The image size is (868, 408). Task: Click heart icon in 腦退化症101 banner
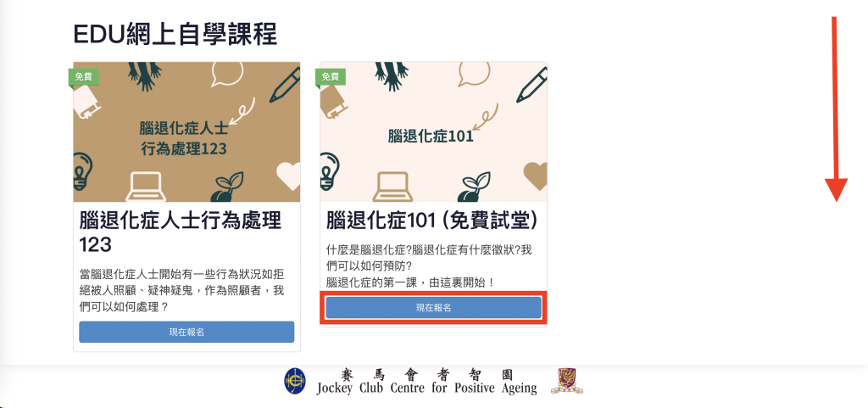[536, 176]
